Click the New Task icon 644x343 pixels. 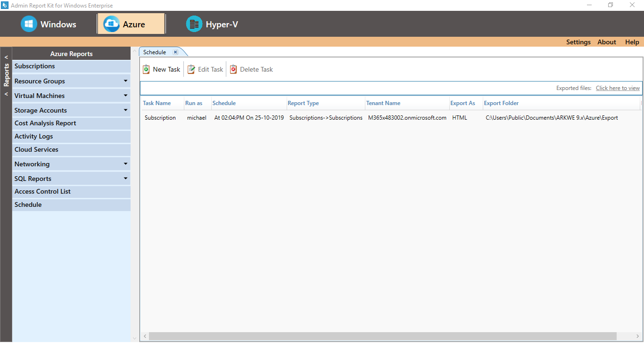coord(146,69)
